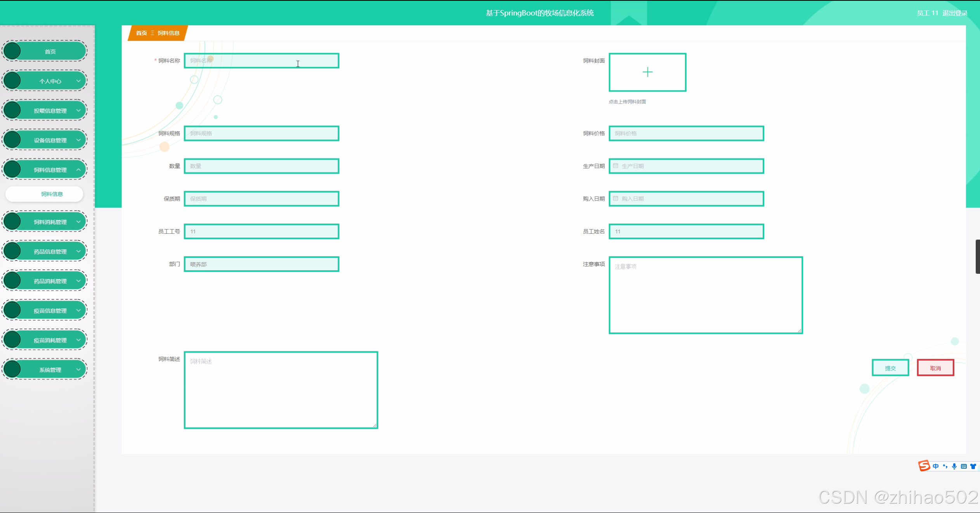Open the calendar icon in 购入日期 field
This screenshot has height=513, width=980.
tap(616, 198)
